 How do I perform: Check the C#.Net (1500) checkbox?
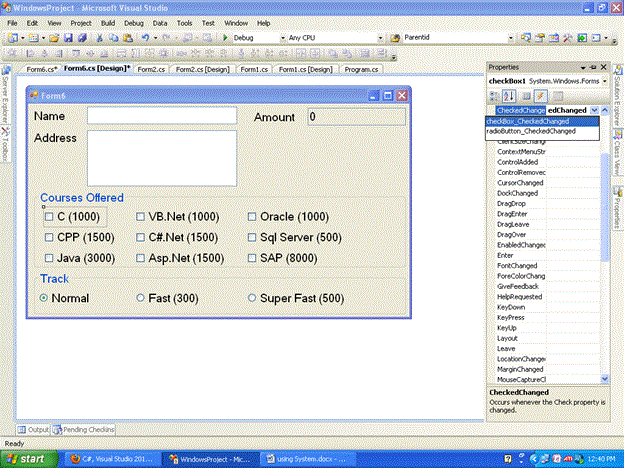tap(140, 238)
